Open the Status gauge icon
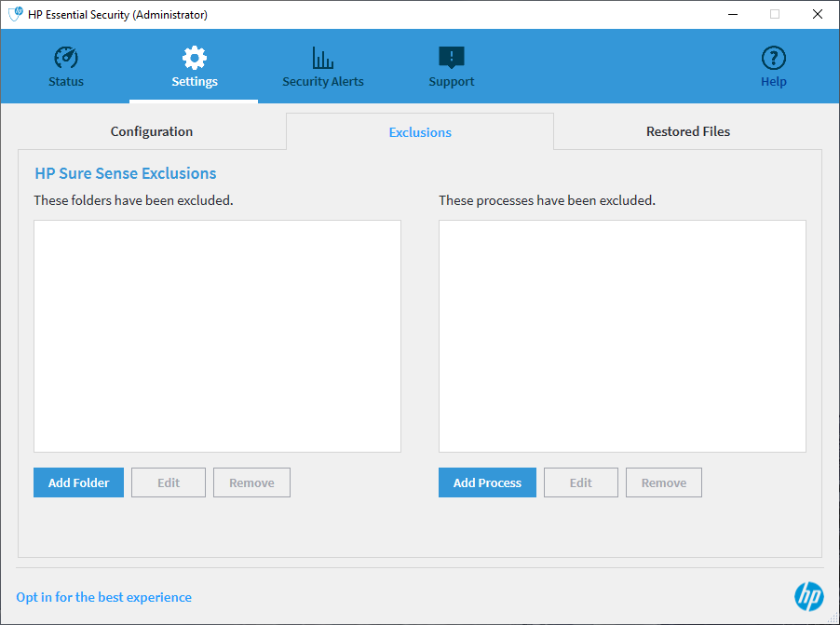This screenshot has height=625, width=840. [66, 58]
